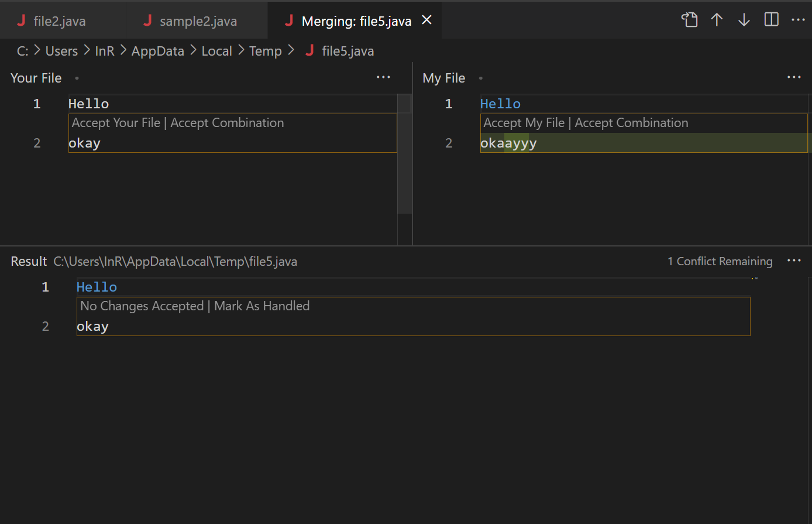Click the Result file path text
Screen dimensions: 812x524
(176, 261)
